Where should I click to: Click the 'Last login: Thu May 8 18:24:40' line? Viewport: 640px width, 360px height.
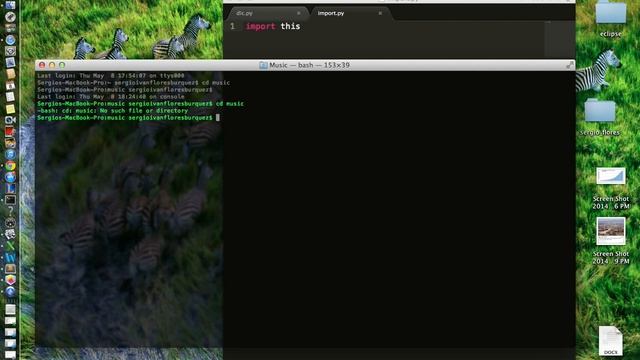click(x=111, y=97)
